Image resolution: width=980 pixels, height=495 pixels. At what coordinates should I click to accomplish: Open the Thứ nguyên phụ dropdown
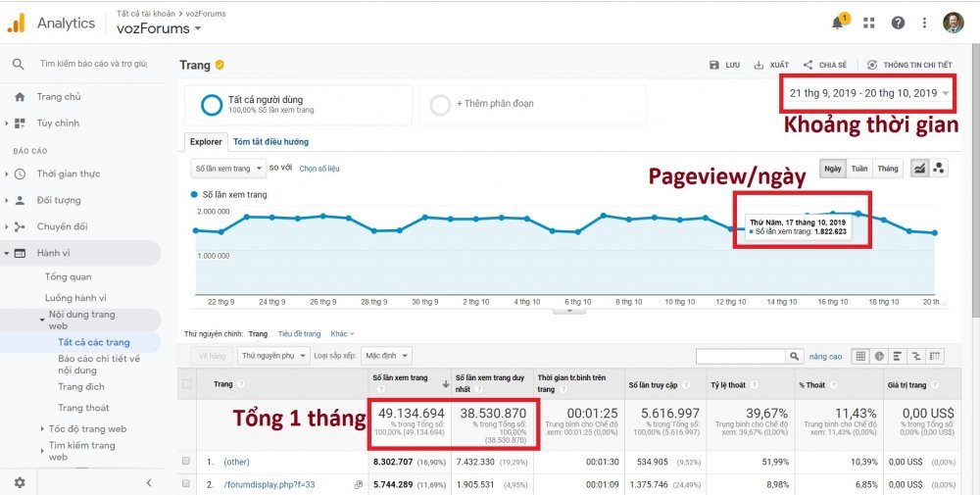coord(273,356)
